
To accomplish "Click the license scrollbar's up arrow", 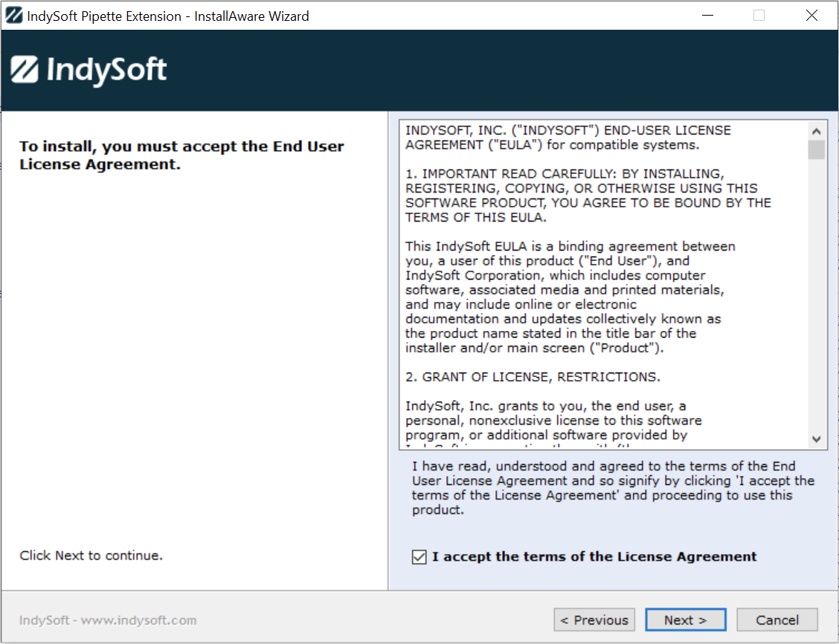I will tap(817, 130).
